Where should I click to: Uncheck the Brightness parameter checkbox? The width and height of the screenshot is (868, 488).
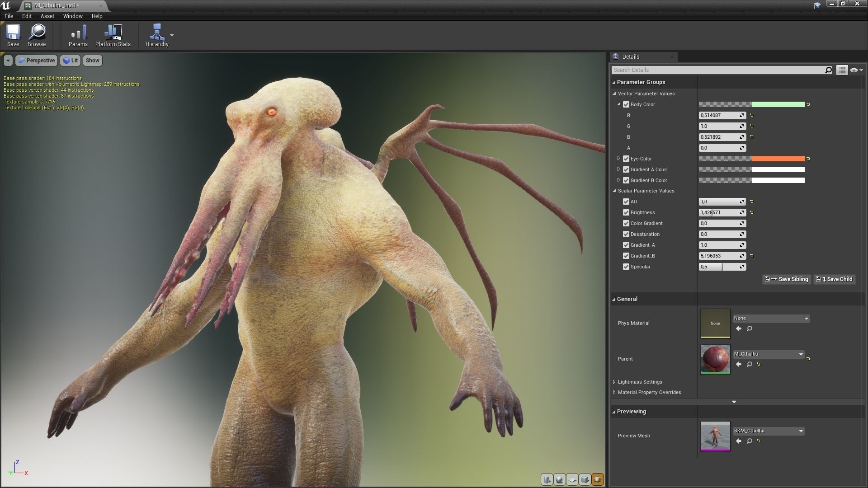tap(626, 212)
